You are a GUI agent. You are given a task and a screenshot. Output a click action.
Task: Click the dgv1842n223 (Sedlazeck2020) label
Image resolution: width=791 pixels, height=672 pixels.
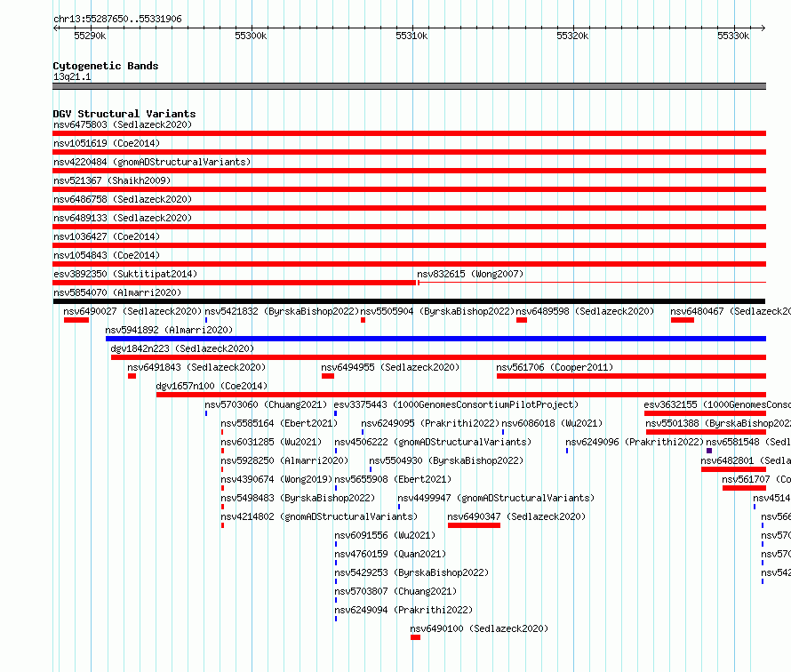(x=182, y=348)
